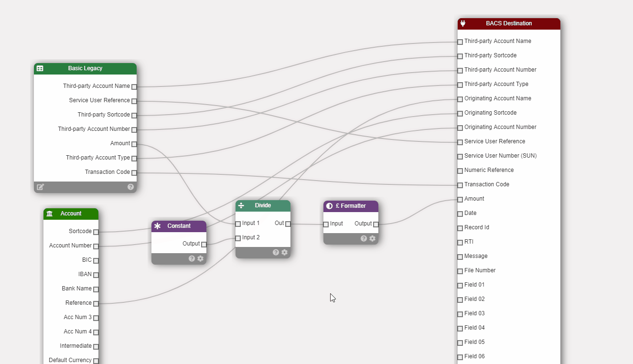Select Account Acc Num 4 port
The image size is (633, 364).
coord(96,332)
